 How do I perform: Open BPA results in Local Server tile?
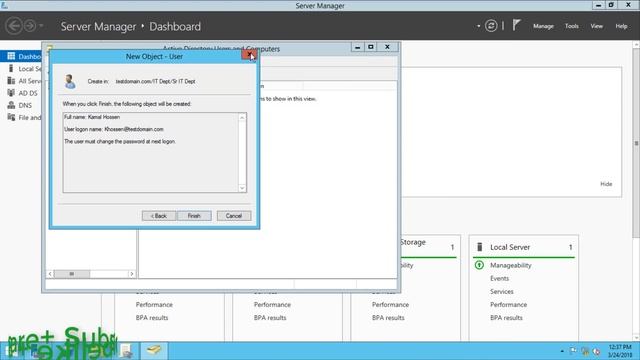(x=506, y=318)
